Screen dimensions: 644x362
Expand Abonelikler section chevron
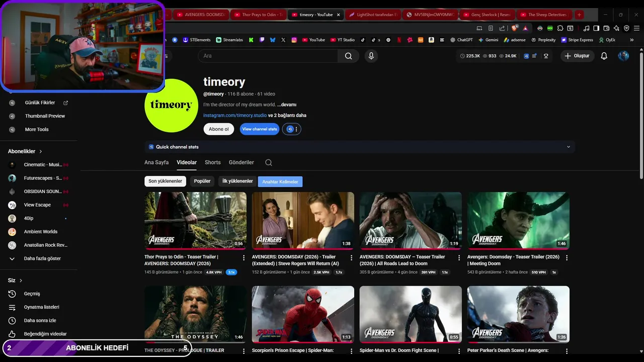(41, 151)
